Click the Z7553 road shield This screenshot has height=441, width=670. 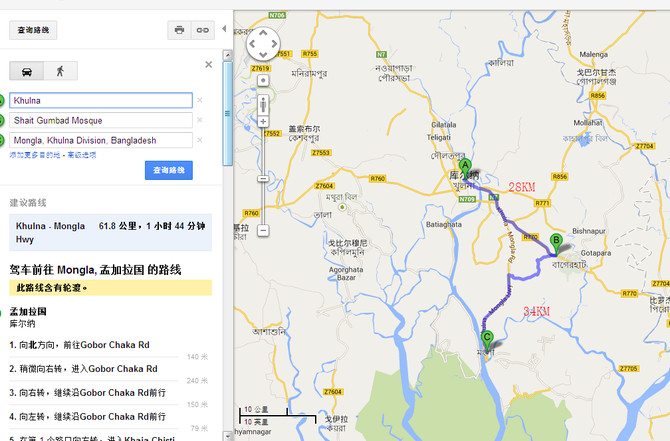[x=321, y=153]
